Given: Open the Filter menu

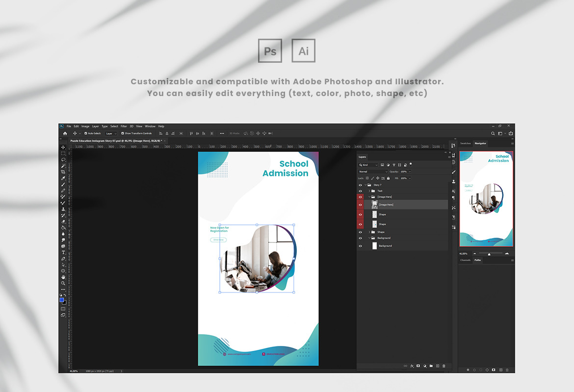Looking at the screenshot, I should (x=124, y=126).
